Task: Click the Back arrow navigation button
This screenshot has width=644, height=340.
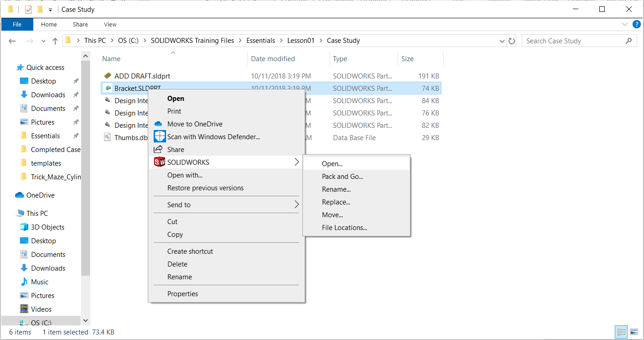Action: pyautogui.click(x=12, y=41)
